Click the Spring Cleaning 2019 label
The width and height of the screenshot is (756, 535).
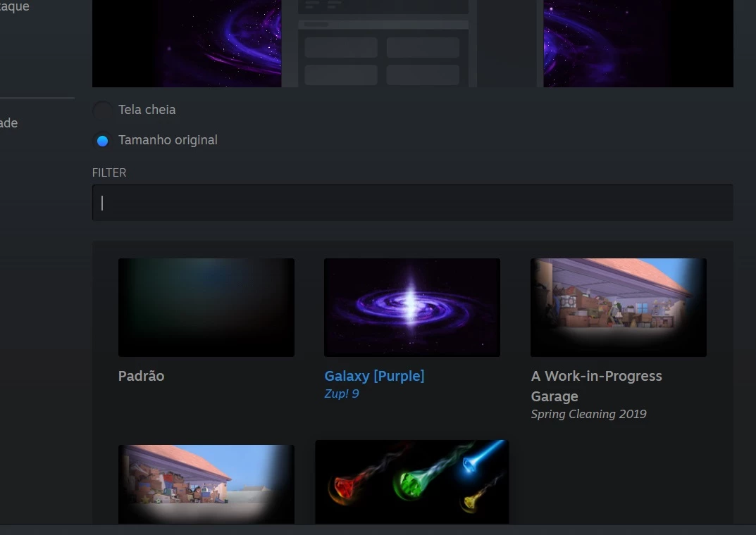(x=588, y=414)
